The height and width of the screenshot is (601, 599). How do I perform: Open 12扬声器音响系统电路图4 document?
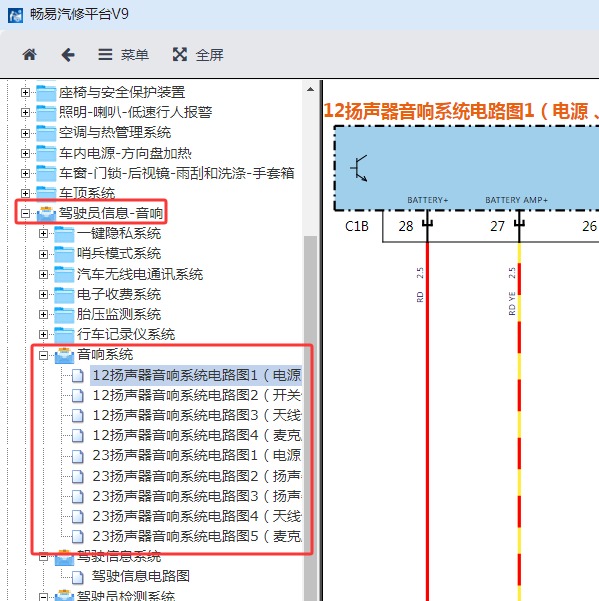click(x=197, y=435)
